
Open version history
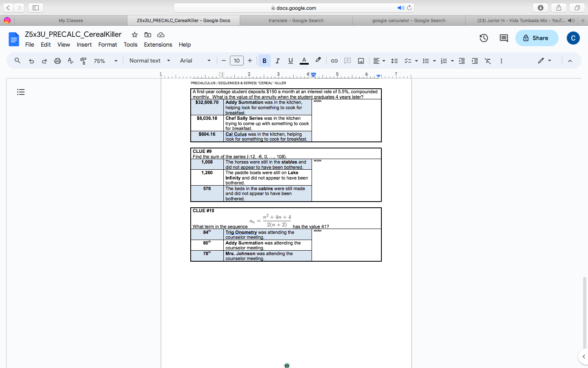(484, 38)
